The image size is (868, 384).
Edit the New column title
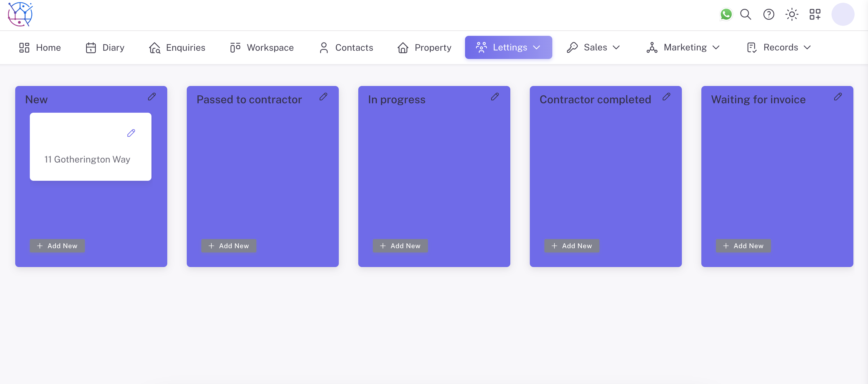click(152, 97)
